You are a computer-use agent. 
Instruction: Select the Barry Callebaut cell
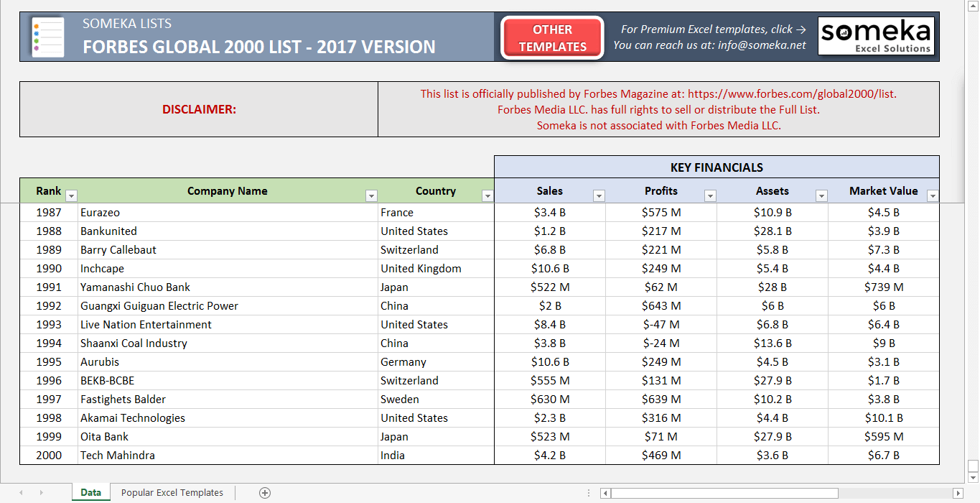coord(228,250)
